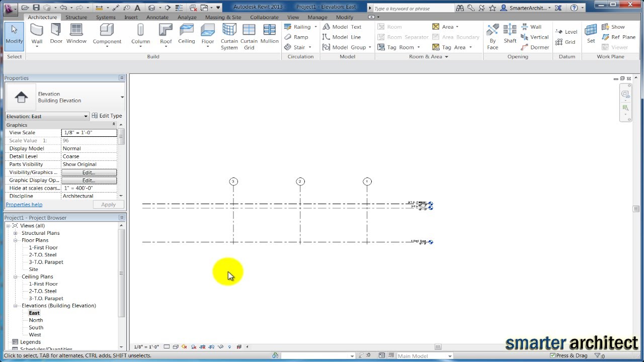This screenshot has height=362, width=644.
Task: Choose the Ceiling tool
Action: click(x=186, y=34)
